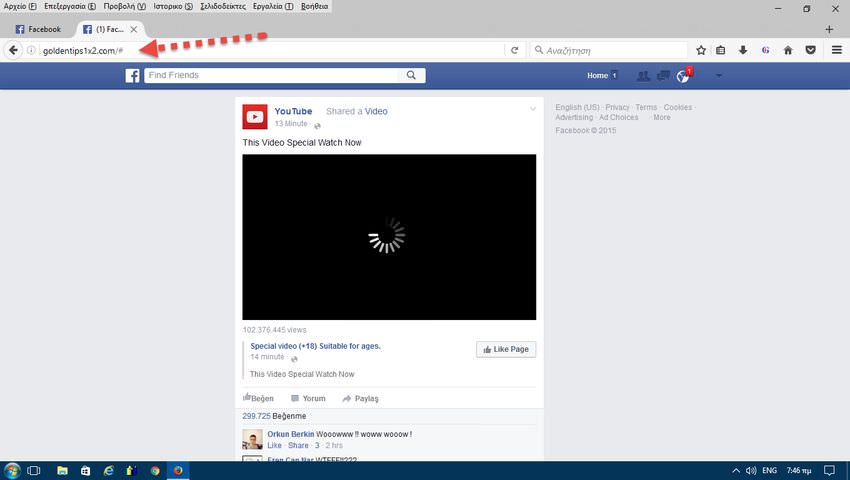The height and width of the screenshot is (480, 850).
Task: Open the Firefox hamburger menu
Action: (836, 50)
